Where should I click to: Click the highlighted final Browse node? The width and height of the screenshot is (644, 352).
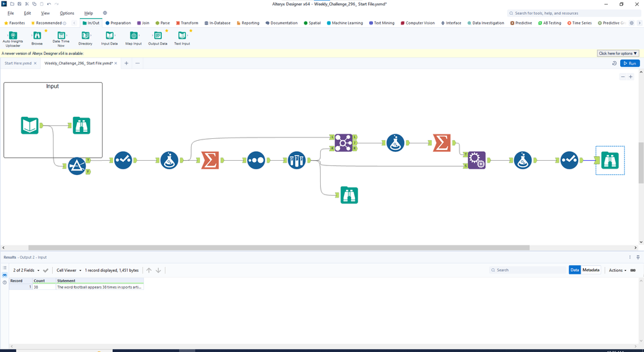pos(610,160)
